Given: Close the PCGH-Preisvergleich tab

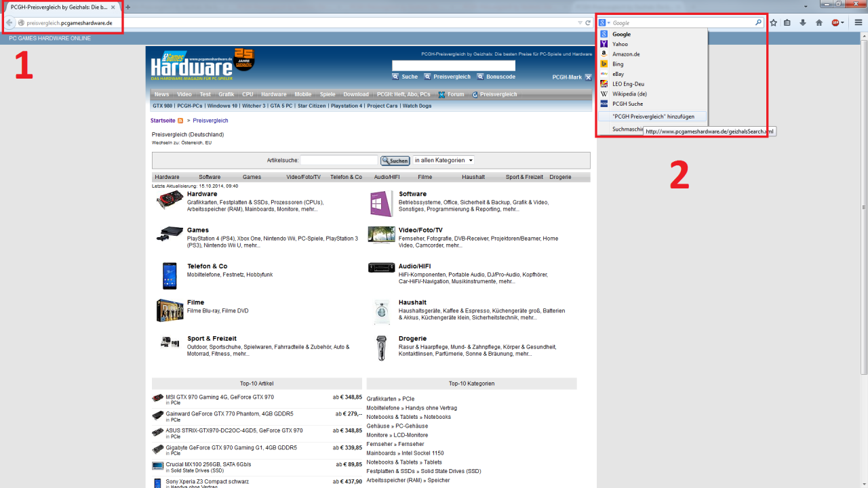Looking at the screenshot, I should 113,7.
